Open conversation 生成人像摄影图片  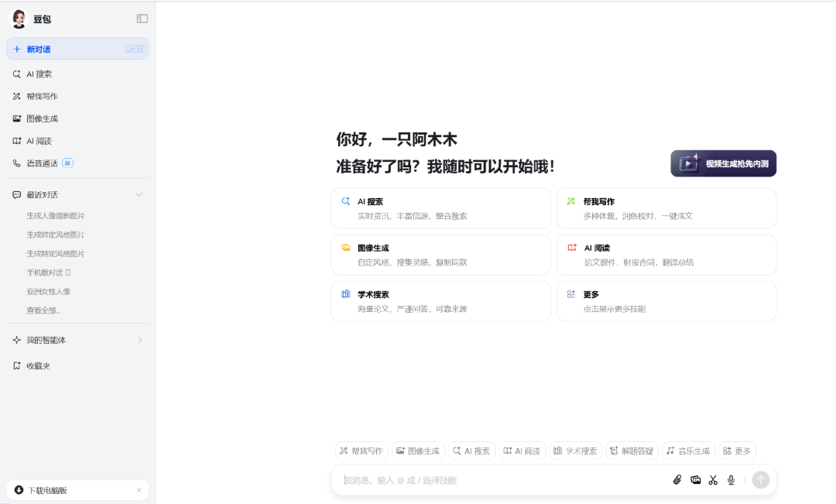56,215
